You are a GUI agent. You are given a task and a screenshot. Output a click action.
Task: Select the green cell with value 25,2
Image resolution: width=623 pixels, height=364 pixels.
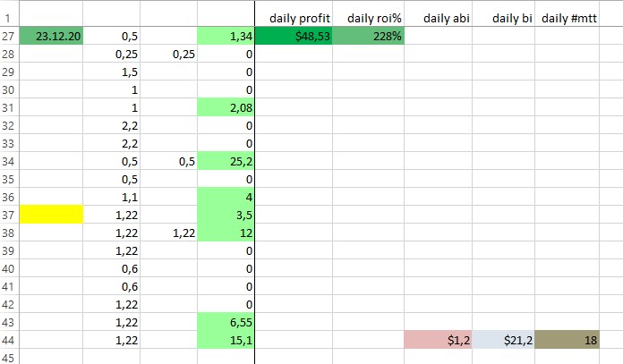tap(226, 161)
